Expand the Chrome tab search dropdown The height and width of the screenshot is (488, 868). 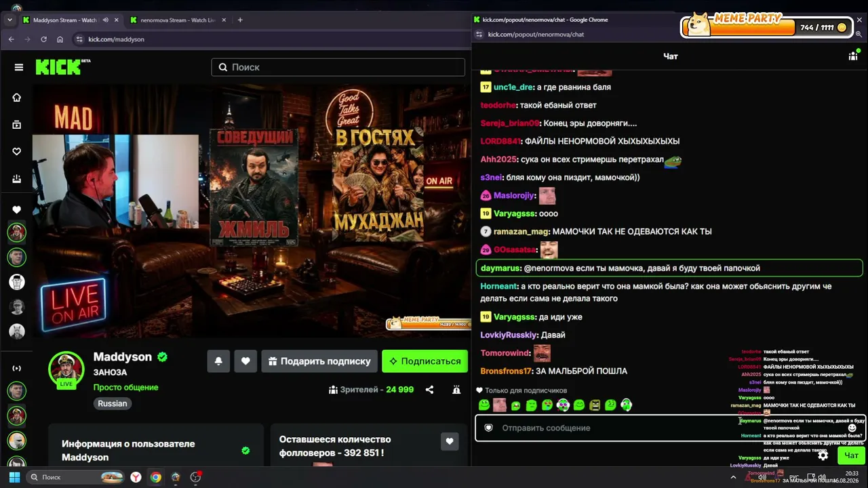9,20
